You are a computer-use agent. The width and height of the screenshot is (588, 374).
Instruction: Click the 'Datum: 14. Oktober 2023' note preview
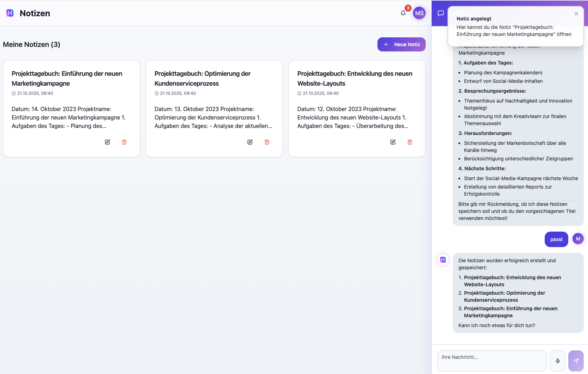click(x=69, y=117)
